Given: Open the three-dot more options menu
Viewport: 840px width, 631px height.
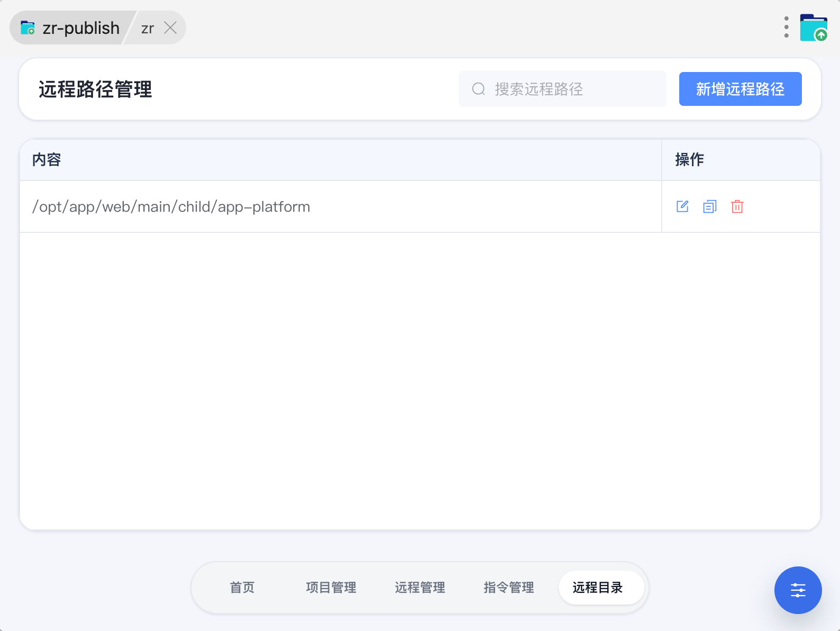Looking at the screenshot, I should pyautogui.click(x=786, y=28).
